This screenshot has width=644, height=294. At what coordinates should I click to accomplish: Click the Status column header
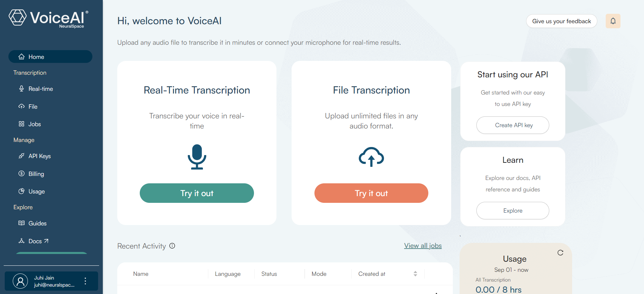(x=269, y=274)
